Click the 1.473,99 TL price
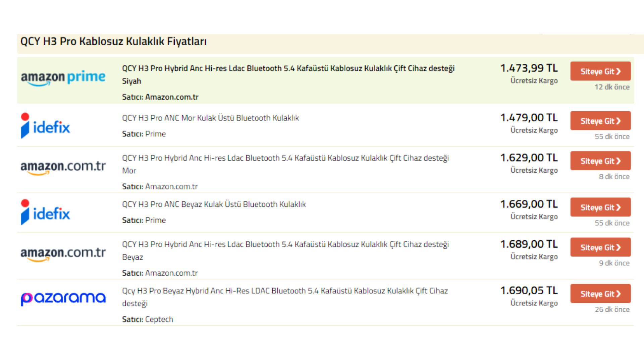 (529, 68)
